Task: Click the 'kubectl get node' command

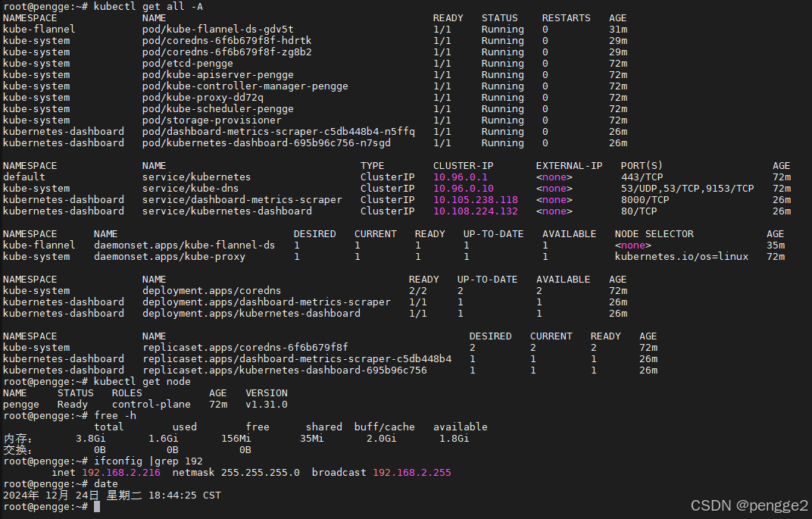Action: coord(142,383)
